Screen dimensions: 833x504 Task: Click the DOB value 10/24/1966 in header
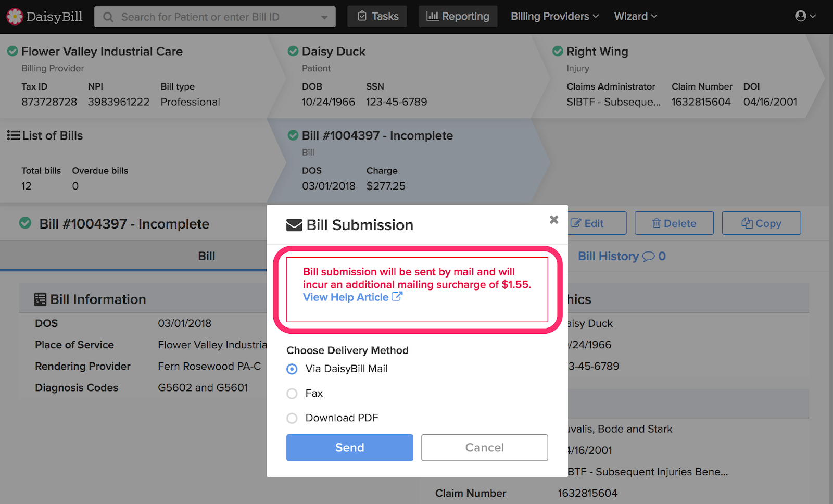point(329,102)
